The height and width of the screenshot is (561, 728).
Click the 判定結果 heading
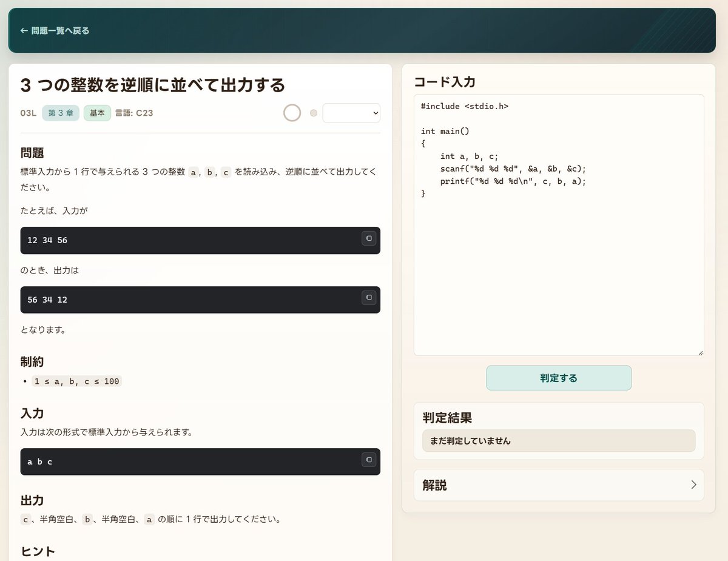click(447, 417)
